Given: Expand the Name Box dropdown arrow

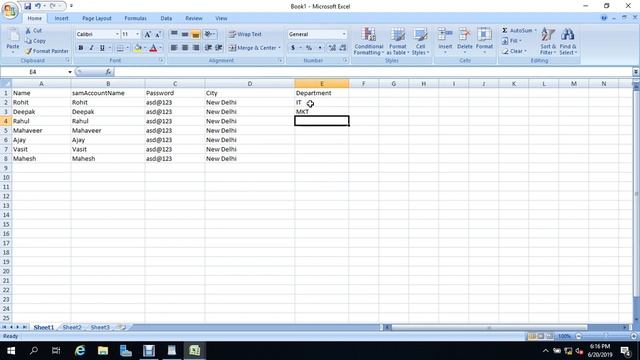Looking at the screenshot, I should tap(70, 72).
